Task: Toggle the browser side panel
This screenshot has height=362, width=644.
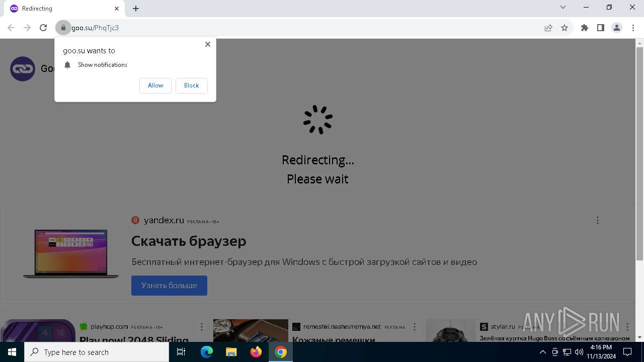Action: coord(601,28)
